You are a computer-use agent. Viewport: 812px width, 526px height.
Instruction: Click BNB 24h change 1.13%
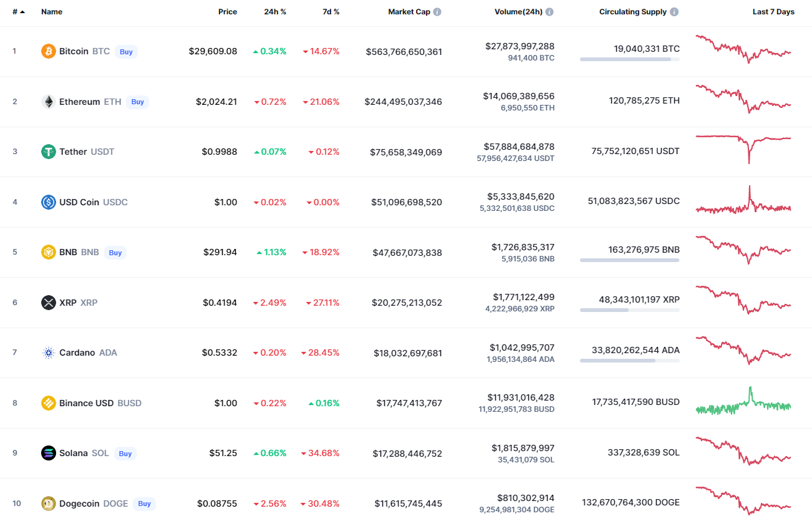tap(271, 252)
